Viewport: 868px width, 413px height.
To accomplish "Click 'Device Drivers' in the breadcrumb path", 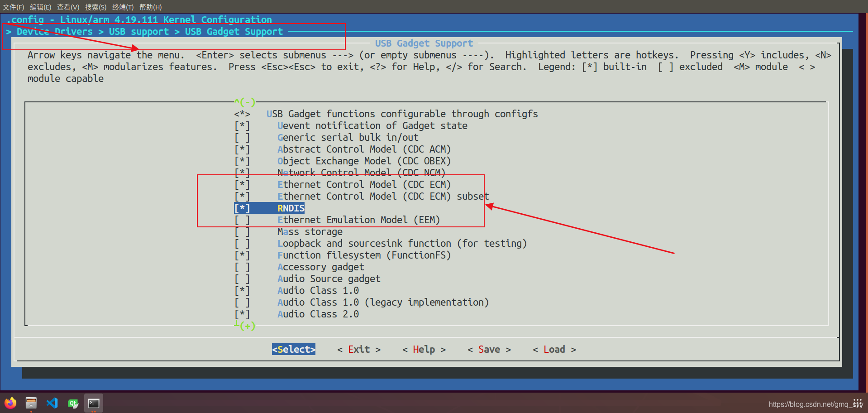I will coord(55,31).
